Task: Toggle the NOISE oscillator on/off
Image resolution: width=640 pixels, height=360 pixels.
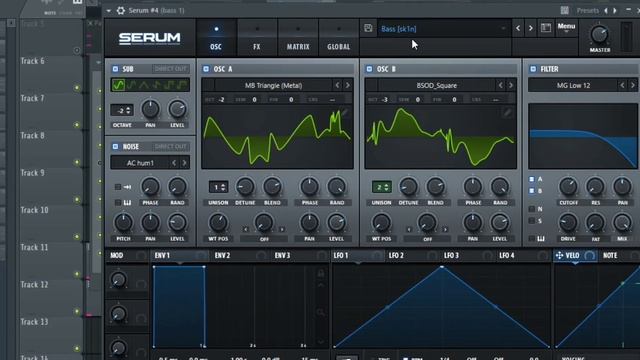Action: [115, 147]
